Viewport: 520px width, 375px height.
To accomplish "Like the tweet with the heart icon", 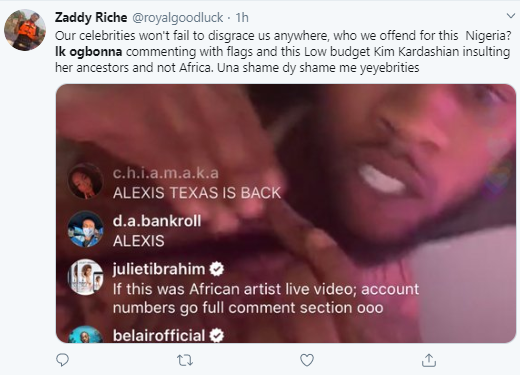I will [x=307, y=360].
